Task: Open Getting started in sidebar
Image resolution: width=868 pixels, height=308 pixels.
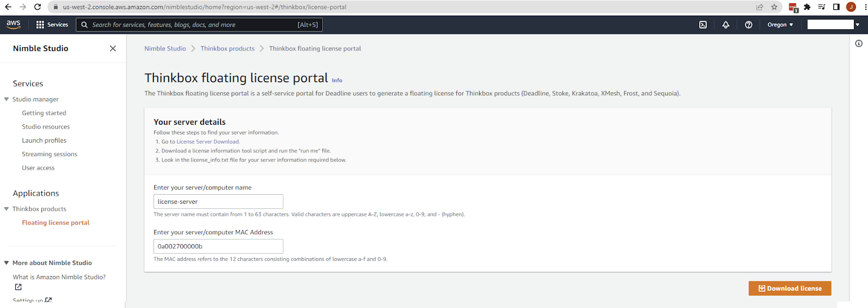Action: click(44, 113)
